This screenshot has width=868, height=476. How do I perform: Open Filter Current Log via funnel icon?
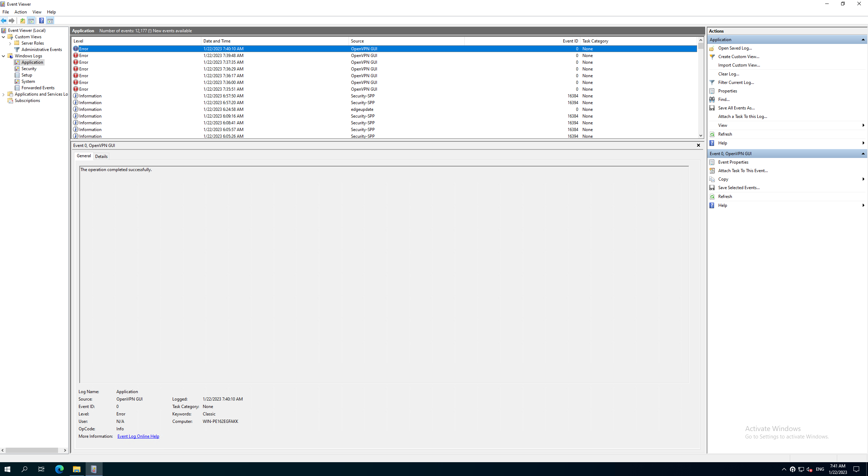coord(712,82)
